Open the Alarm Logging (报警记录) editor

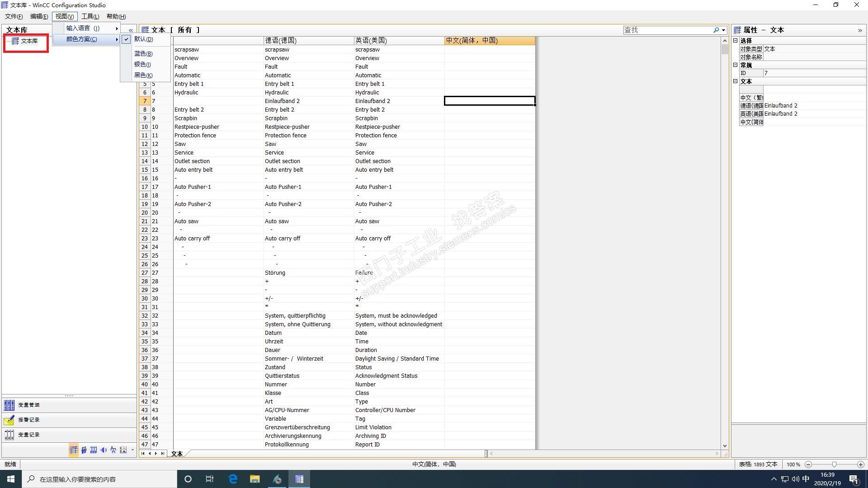[29, 420]
